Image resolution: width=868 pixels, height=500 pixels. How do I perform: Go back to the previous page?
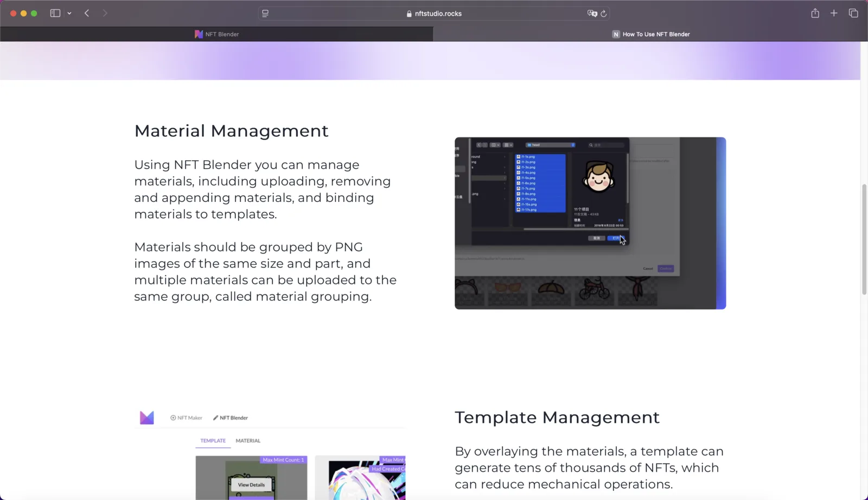[87, 13]
